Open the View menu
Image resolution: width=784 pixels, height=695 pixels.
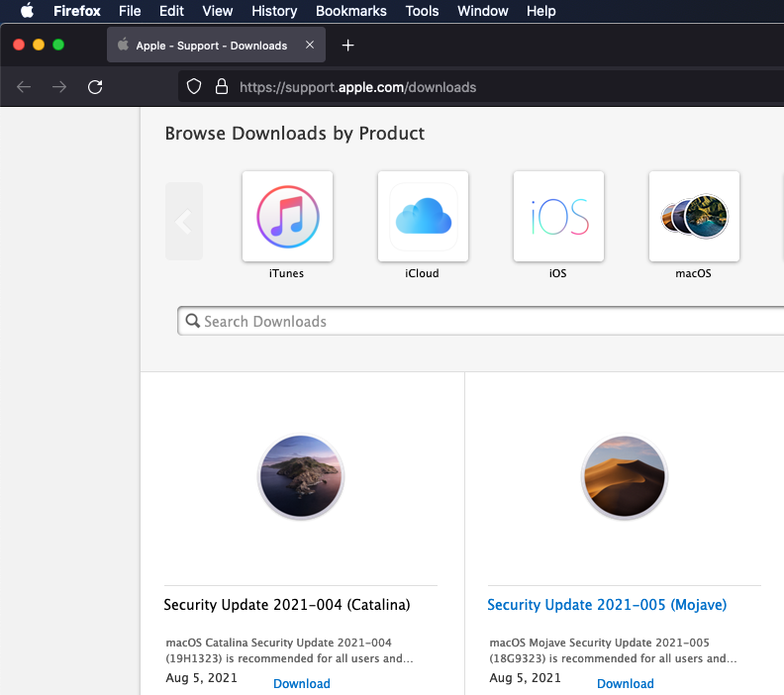point(218,11)
